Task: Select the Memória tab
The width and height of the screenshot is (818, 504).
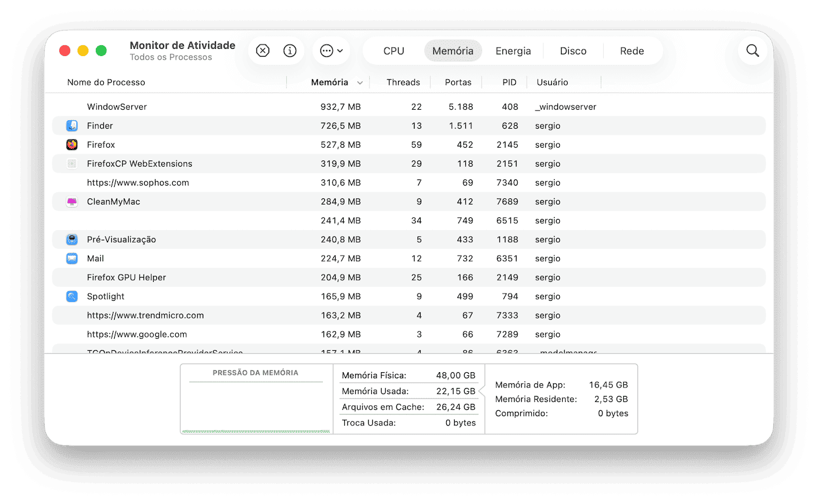Action: 453,51
